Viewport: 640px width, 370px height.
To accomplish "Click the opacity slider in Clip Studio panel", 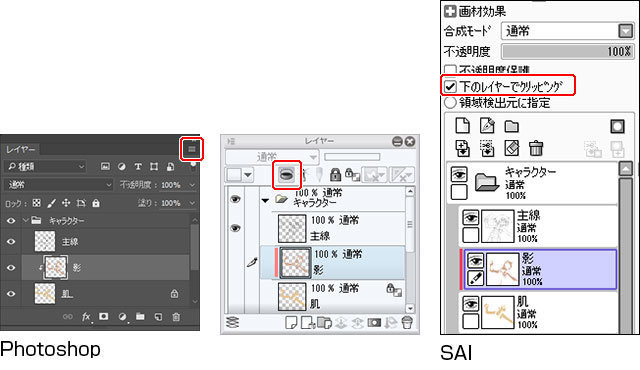I will click(x=352, y=157).
